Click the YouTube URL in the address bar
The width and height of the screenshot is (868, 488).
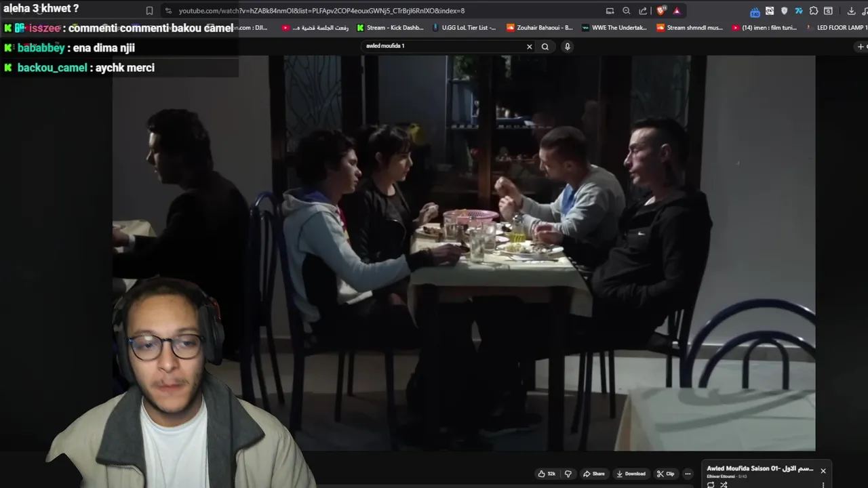[x=321, y=11]
